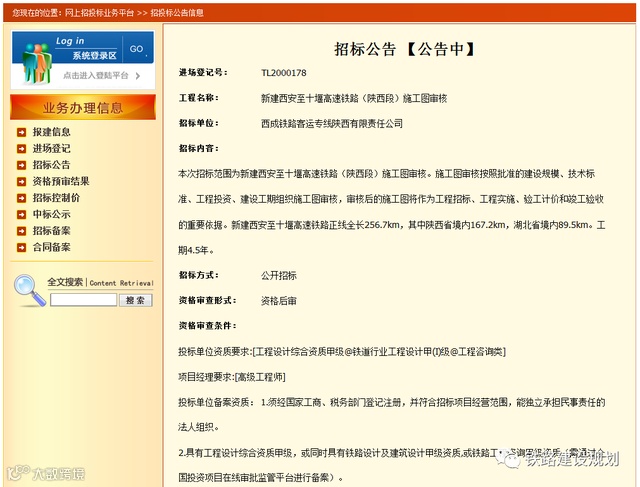Click the arrow icon beside 招标控制价

21,198
